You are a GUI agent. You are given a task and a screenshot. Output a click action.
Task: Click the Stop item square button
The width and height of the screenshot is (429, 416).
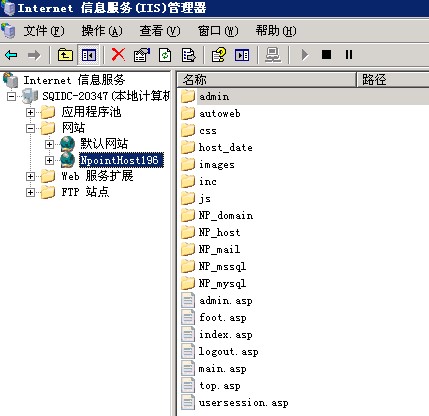tap(326, 54)
